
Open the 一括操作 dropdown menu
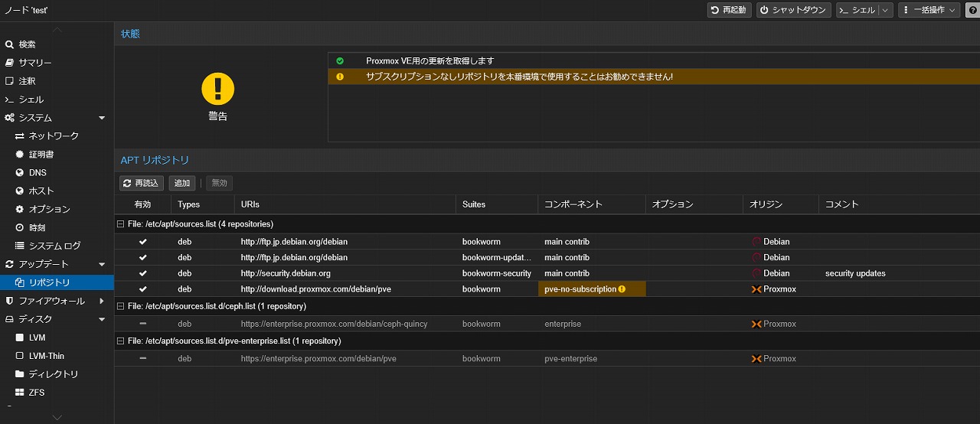coord(929,10)
